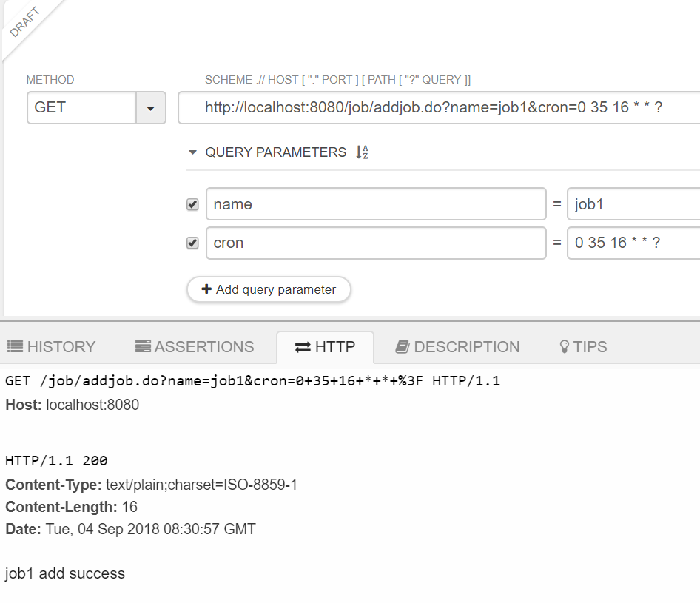Edit the cron parameter value field

(633, 243)
